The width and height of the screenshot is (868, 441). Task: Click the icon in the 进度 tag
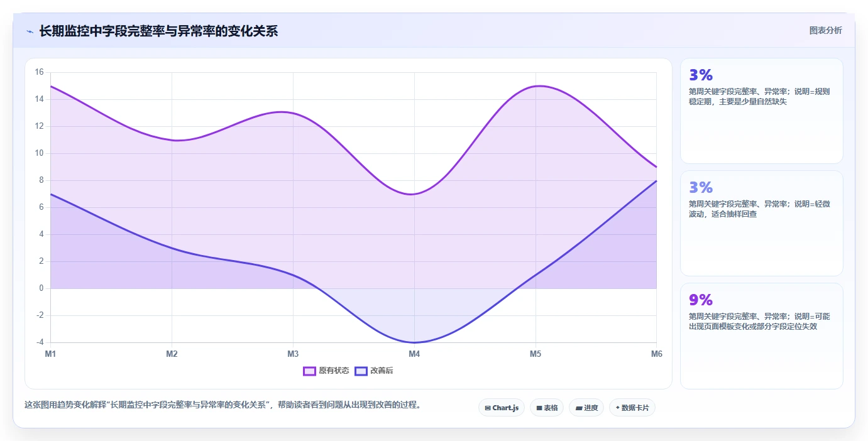point(578,408)
